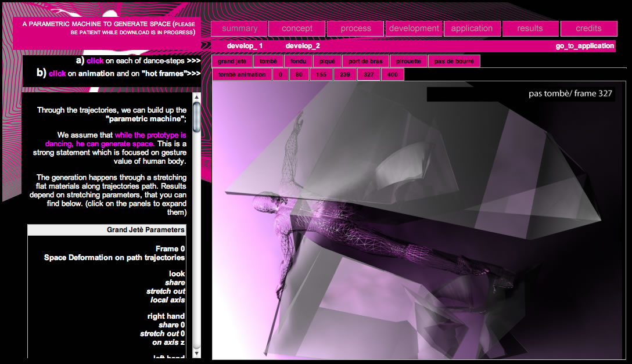Play the tombè animation
The width and height of the screenshot is (632, 364).
pyautogui.click(x=242, y=74)
